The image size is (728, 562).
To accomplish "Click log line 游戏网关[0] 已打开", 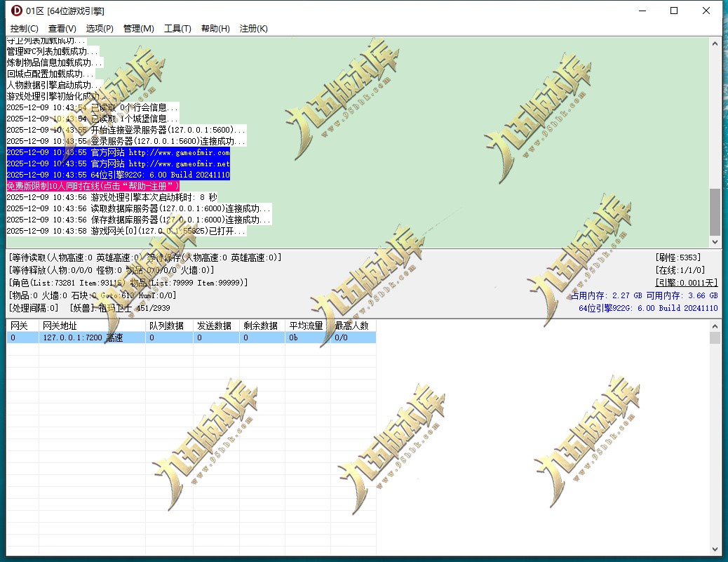I will coord(126,231).
